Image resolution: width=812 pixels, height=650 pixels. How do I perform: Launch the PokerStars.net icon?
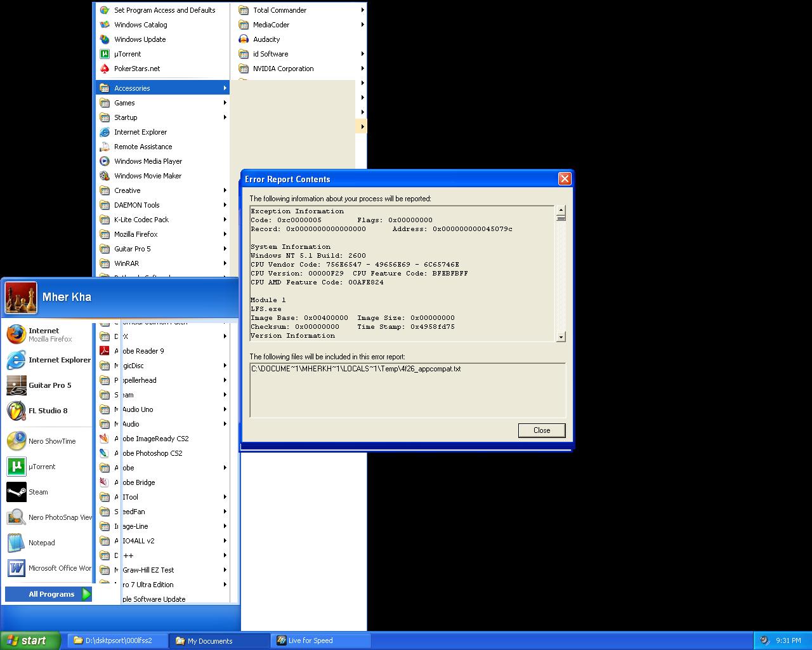coord(105,69)
